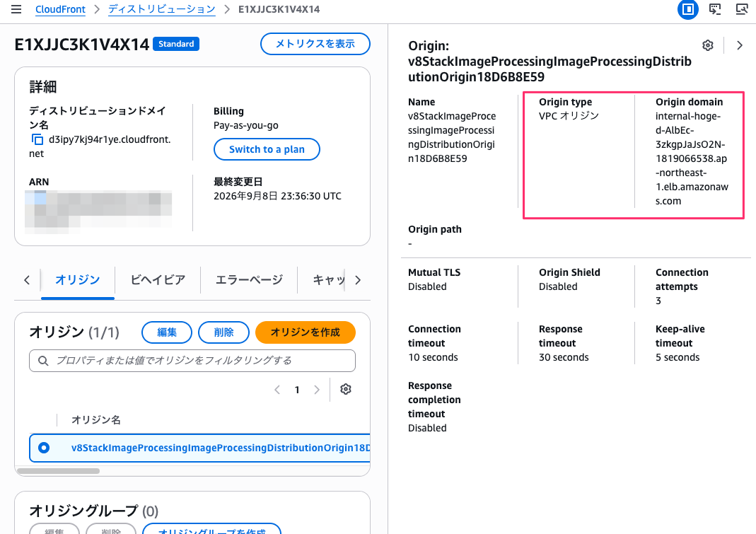Click the origins table horizontal scrollbar
The image size is (756, 534).
pos(58,471)
